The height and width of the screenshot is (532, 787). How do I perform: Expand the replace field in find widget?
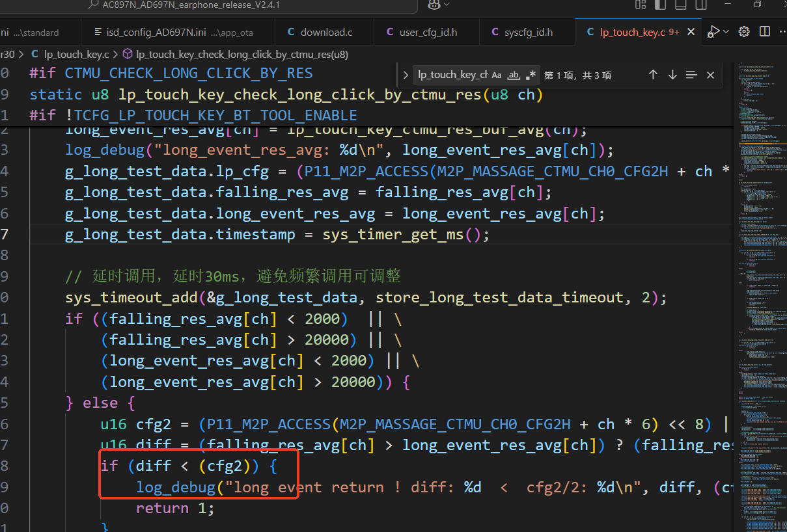[x=406, y=75]
